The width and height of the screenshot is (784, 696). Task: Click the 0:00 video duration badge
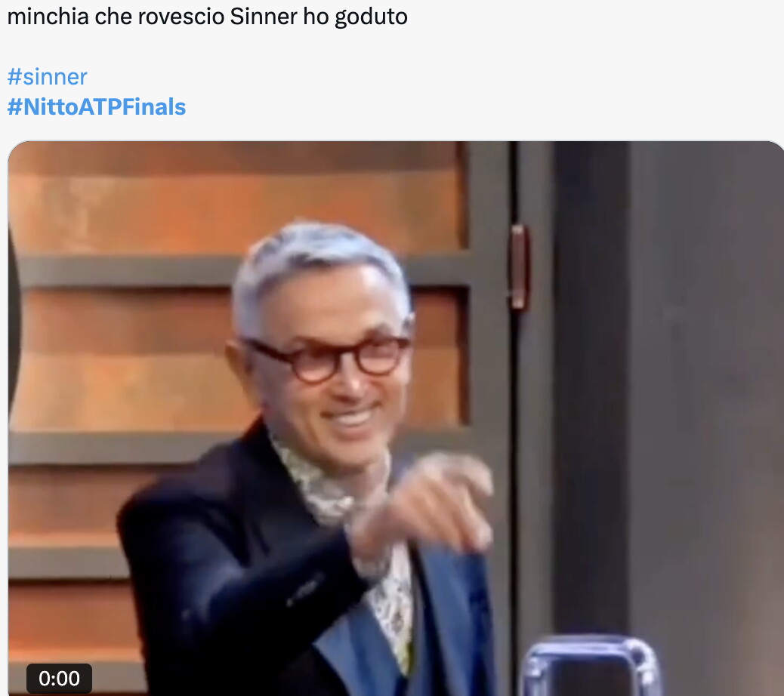(59, 678)
